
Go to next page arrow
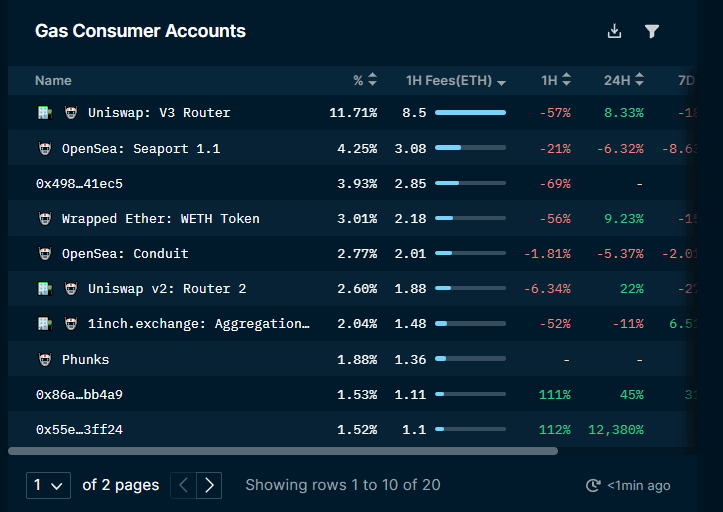tap(209, 485)
